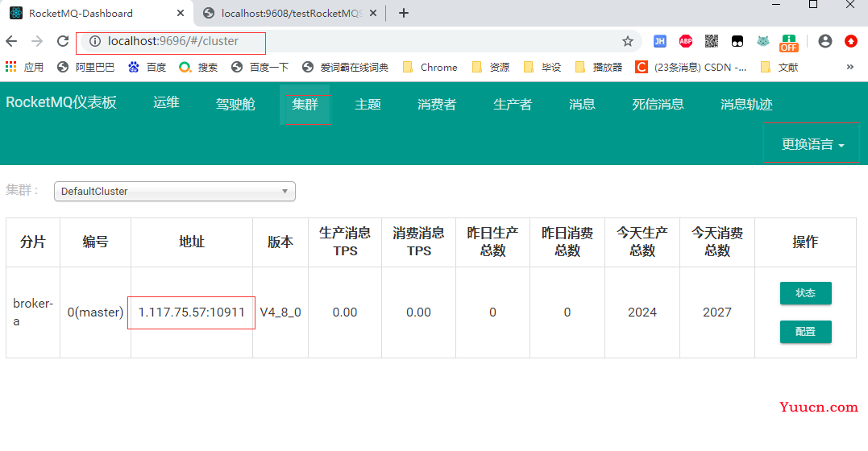Click the RocketMQ仪表板 brand title

tap(61, 102)
